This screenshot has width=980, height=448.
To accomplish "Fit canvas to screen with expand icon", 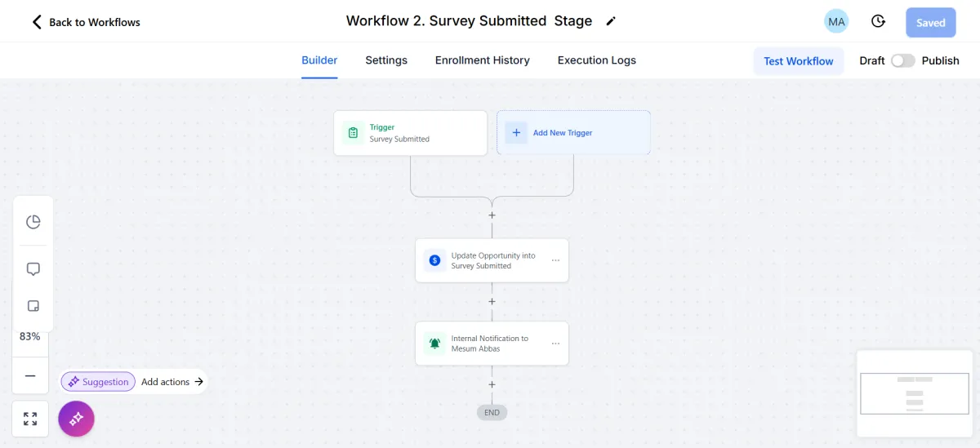I will (30, 419).
